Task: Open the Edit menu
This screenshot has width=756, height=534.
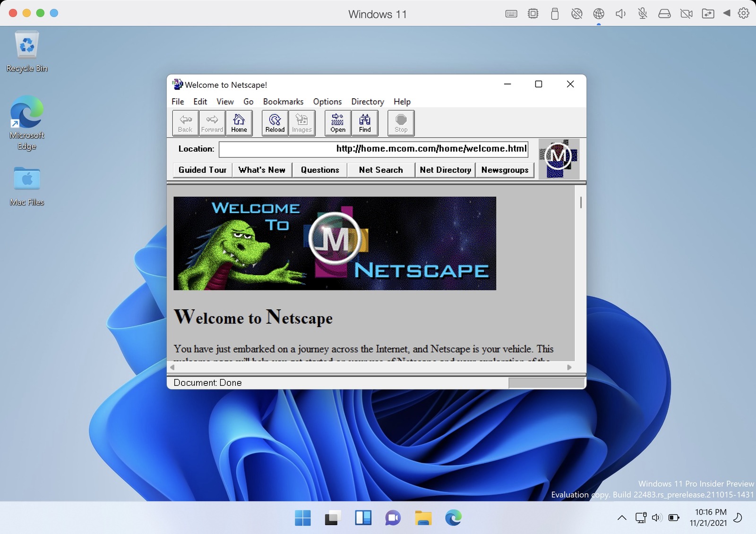Action: (x=200, y=102)
